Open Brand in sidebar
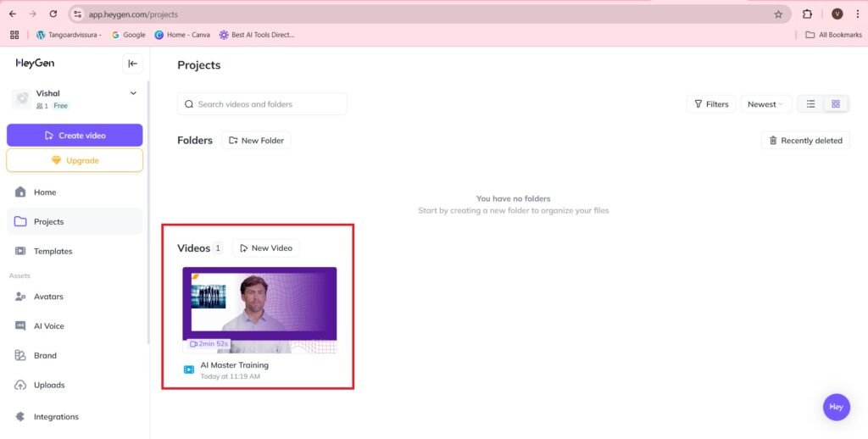This screenshot has width=868, height=439. (x=75, y=355)
